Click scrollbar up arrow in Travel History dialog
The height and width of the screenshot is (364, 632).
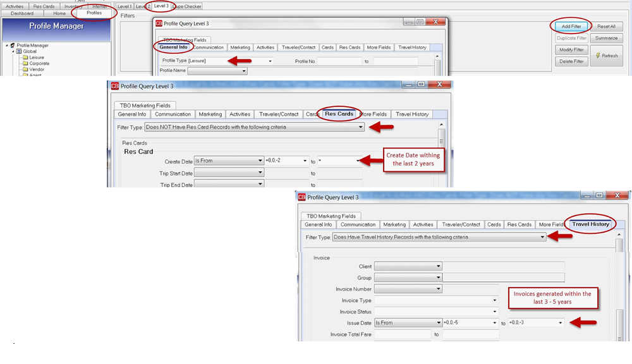pos(619,234)
